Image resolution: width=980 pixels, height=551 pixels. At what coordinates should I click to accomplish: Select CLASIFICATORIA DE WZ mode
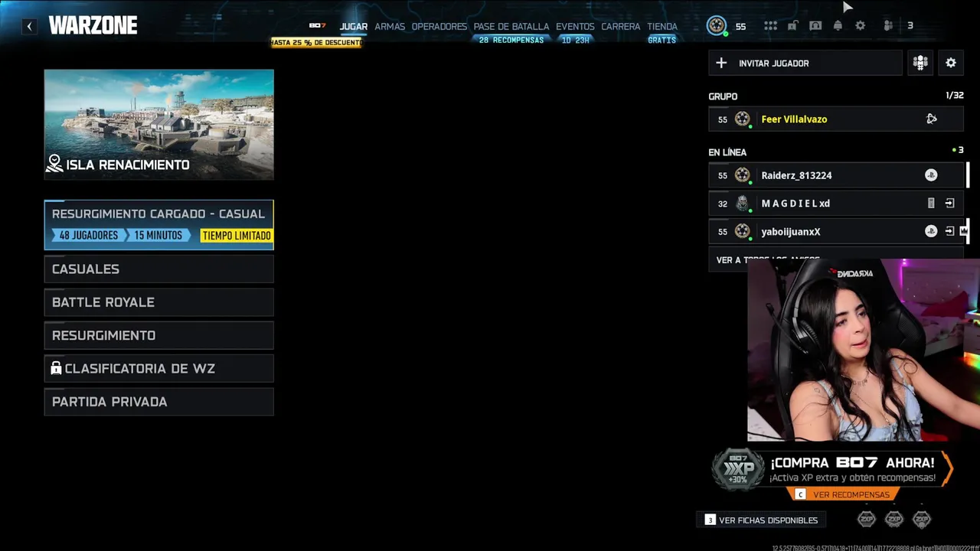pos(158,368)
